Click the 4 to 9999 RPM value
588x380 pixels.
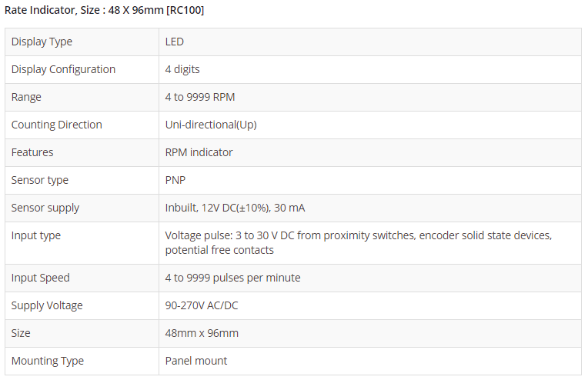point(200,97)
